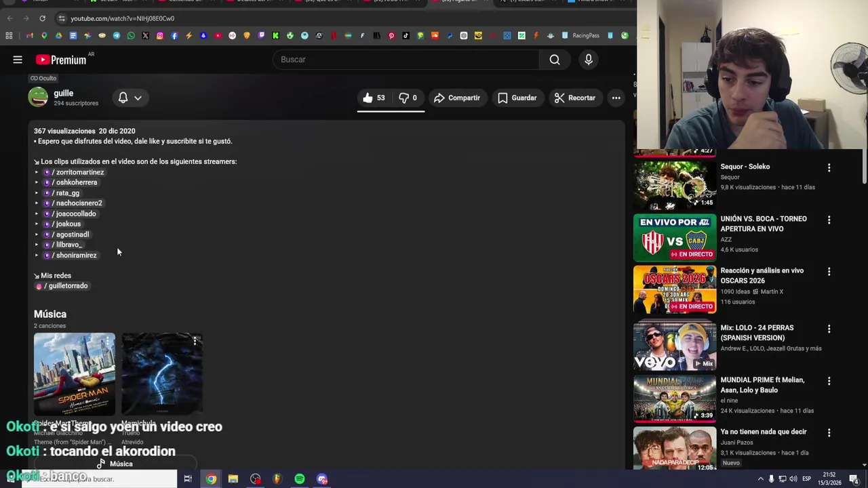This screenshot has width=868, height=488.
Task: Open Ya no tienen nada que decir video
Action: [x=675, y=449]
